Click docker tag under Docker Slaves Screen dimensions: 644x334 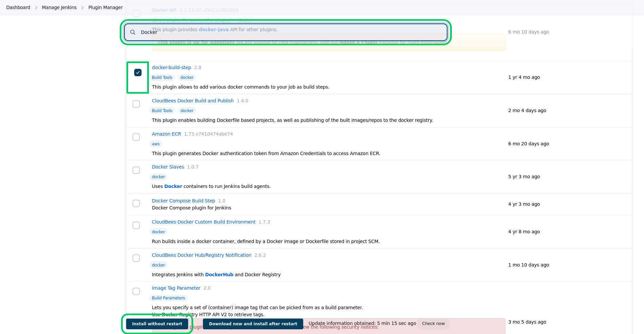(x=158, y=177)
